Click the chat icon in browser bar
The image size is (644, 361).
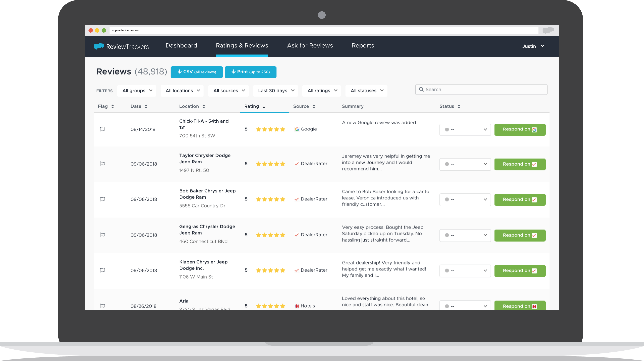click(x=548, y=30)
